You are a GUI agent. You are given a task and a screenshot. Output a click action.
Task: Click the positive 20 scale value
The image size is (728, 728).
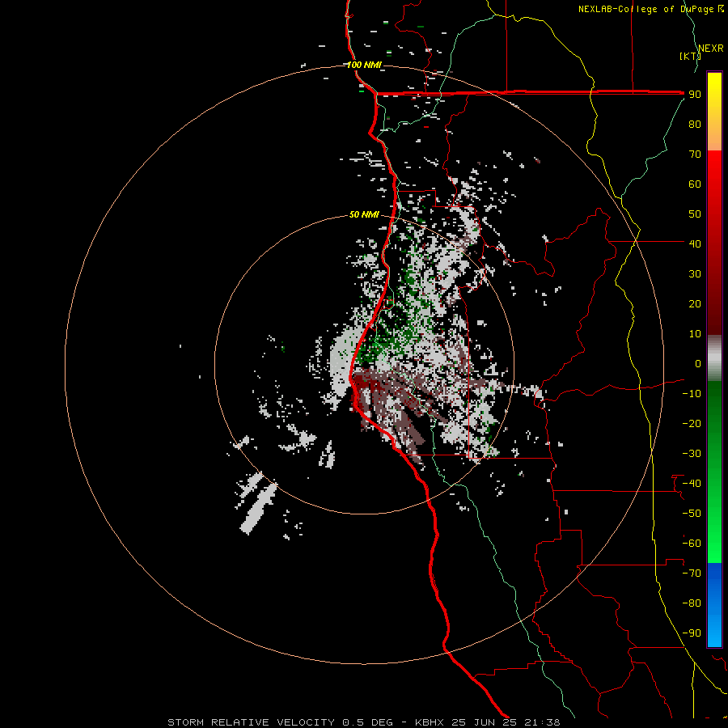(x=695, y=304)
